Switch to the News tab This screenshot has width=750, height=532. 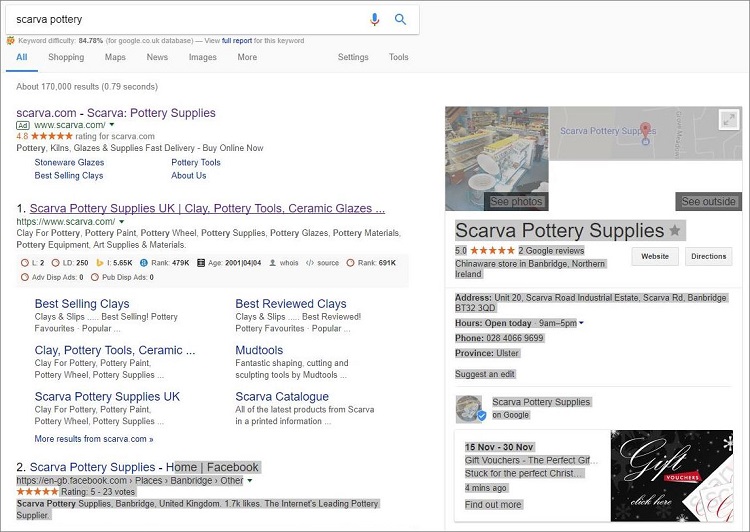point(157,57)
